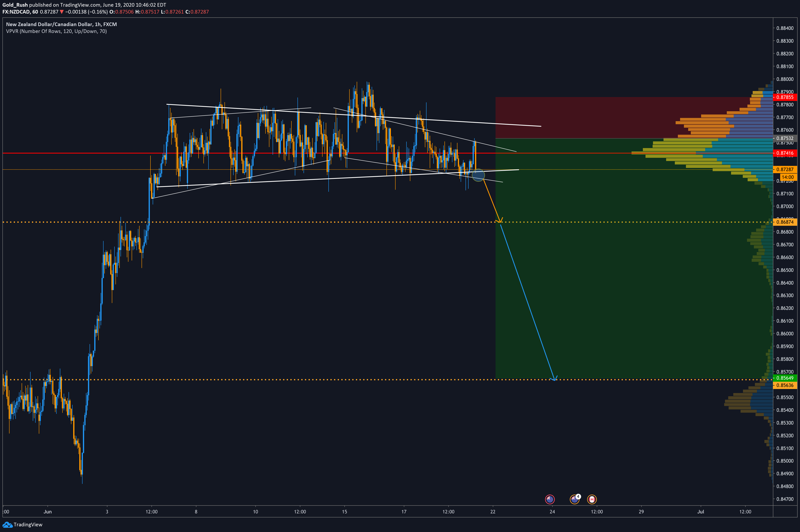Click the red 0.87416 line price label

coord(785,153)
